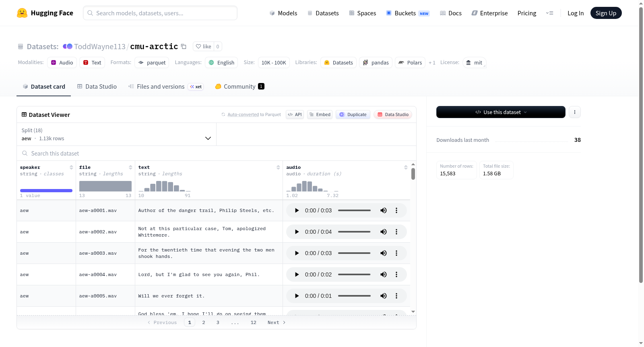
Task: Open the API button in Dataset Viewer
Action: coord(295,114)
